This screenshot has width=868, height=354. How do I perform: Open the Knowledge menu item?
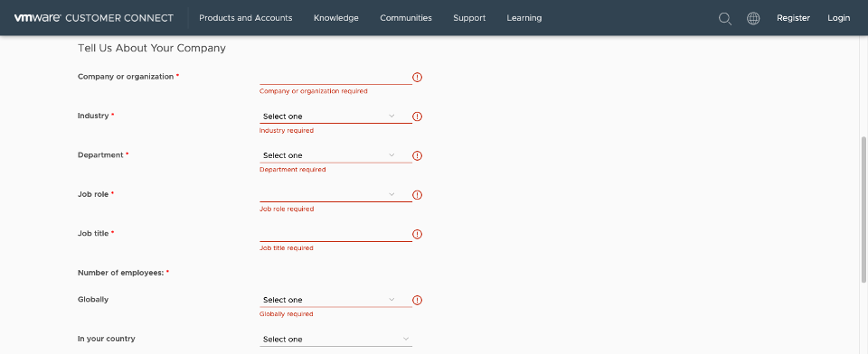click(336, 18)
